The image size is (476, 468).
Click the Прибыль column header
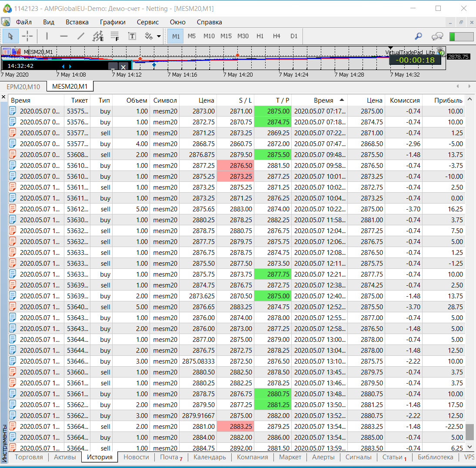448,100
